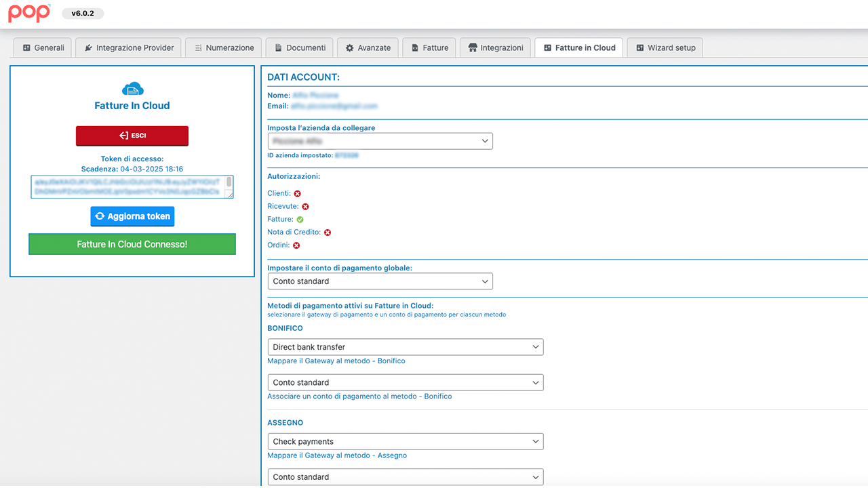Click the icon on the Generali tab
Image resolution: width=868 pixels, height=488 pixels.
[26, 48]
